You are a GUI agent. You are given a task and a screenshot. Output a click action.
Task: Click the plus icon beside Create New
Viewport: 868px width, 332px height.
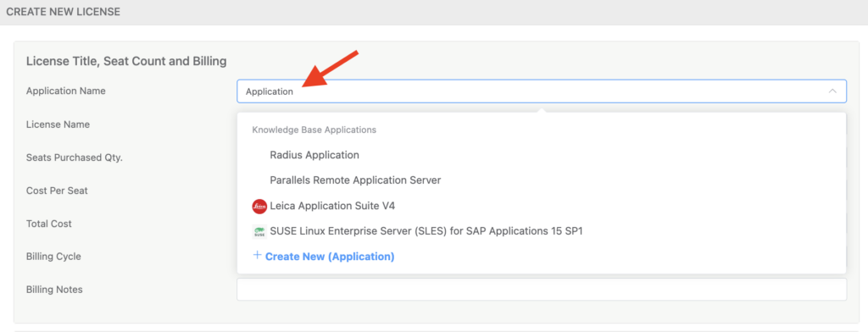coord(257,256)
